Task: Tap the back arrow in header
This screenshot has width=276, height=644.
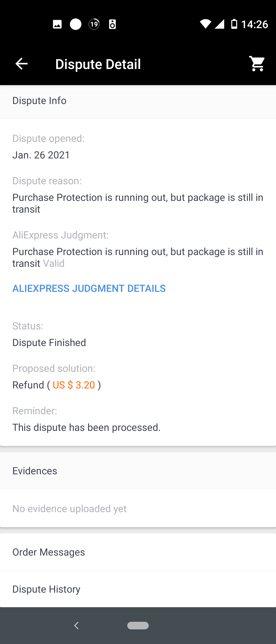Action: coord(21,64)
